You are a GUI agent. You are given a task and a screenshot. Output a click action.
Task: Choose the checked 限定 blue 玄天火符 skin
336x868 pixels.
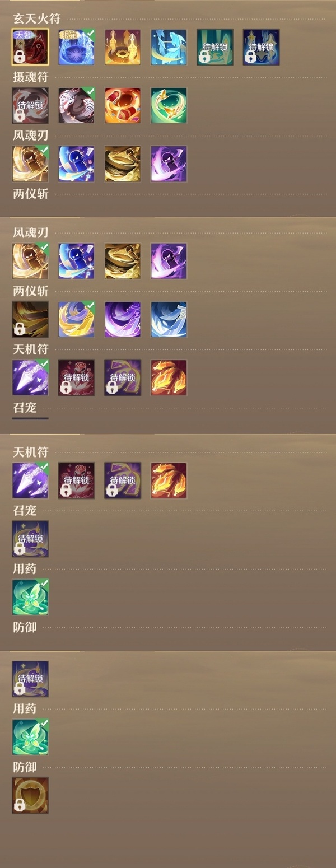[76, 47]
